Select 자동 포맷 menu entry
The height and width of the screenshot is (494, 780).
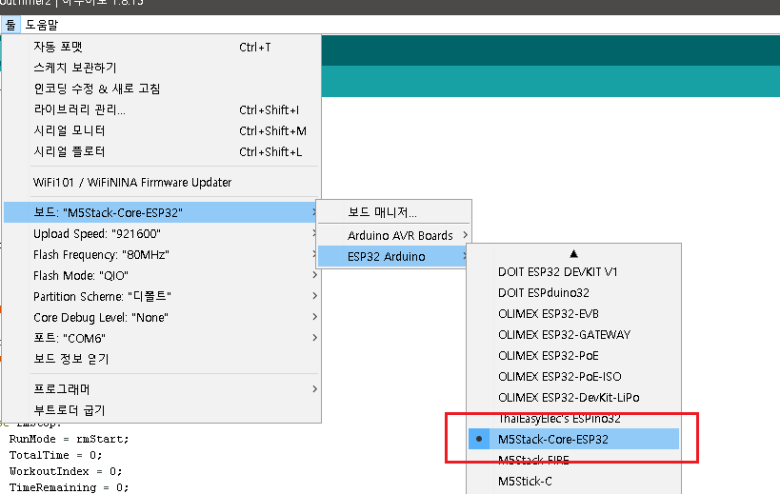[162, 47]
